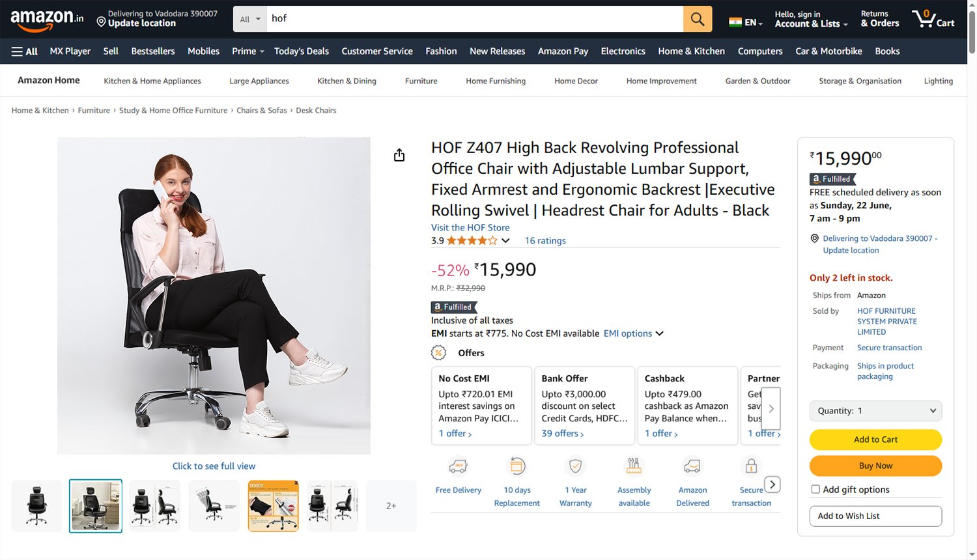Screen dimensions: 977x560
Task: Click the share icon beside product title
Action: 399,155
